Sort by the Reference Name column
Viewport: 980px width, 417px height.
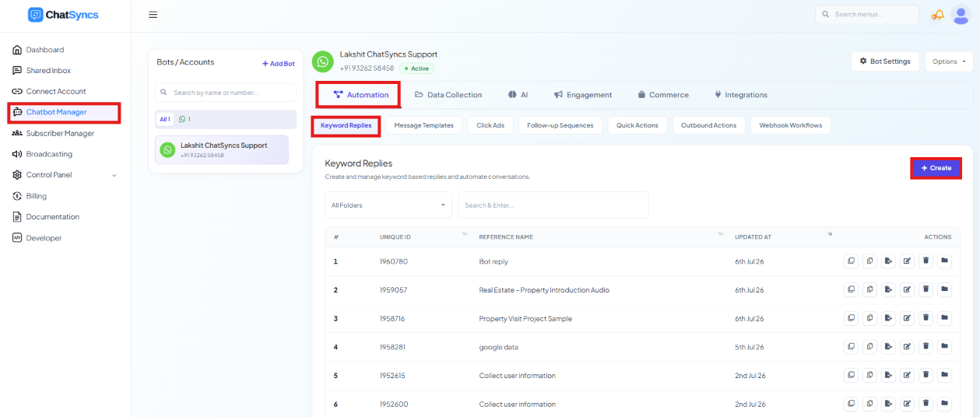(x=601, y=237)
